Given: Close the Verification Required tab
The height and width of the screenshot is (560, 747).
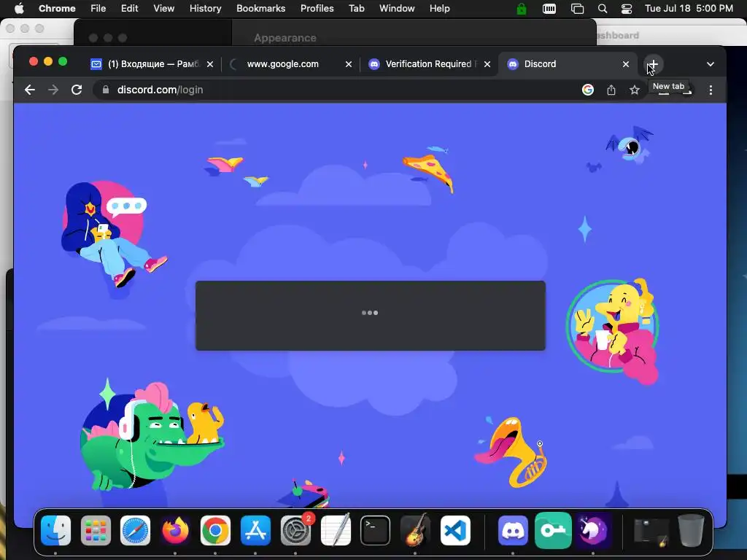Looking at the screenshot, I should point(487,64).
